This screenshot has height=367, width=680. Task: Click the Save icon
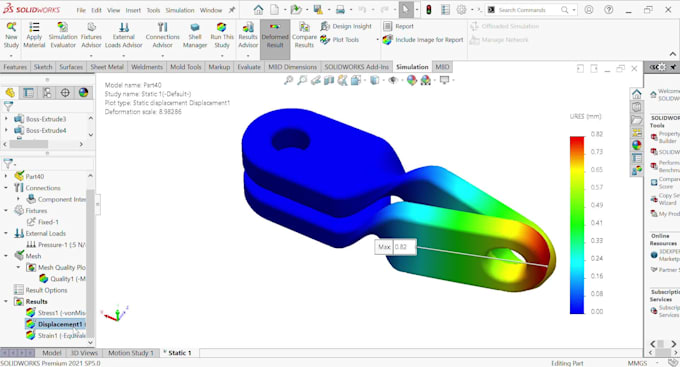[318, 10]
